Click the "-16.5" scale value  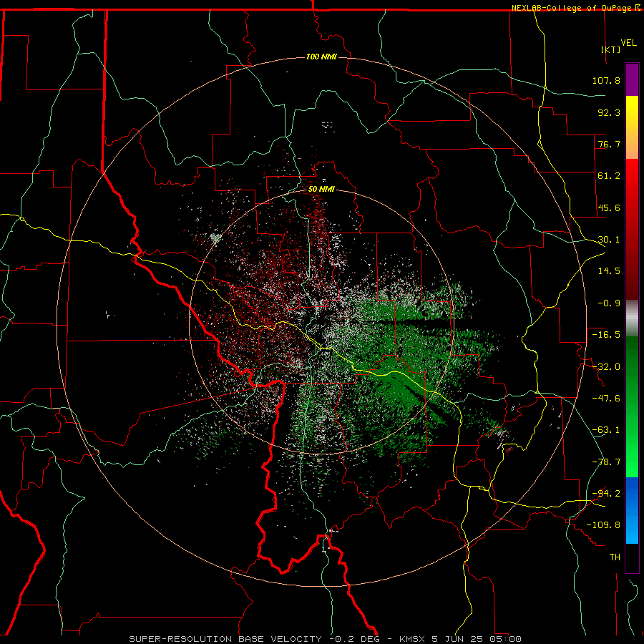click(x=606, y=335)
